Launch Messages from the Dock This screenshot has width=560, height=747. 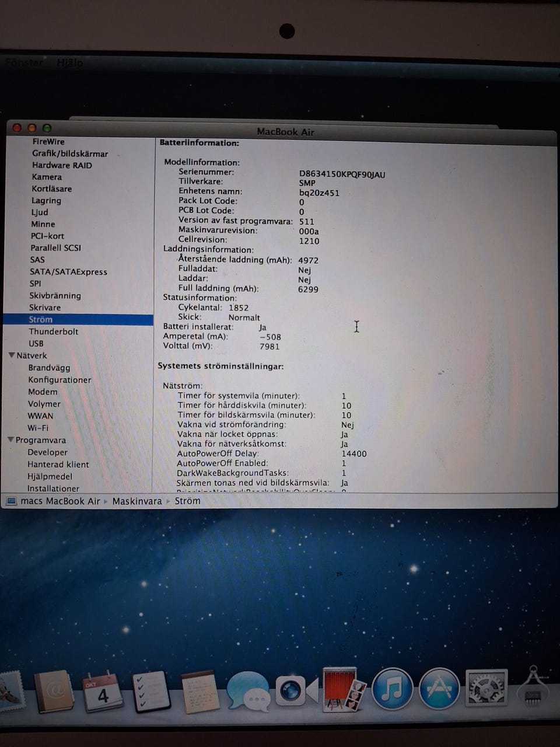249,692
